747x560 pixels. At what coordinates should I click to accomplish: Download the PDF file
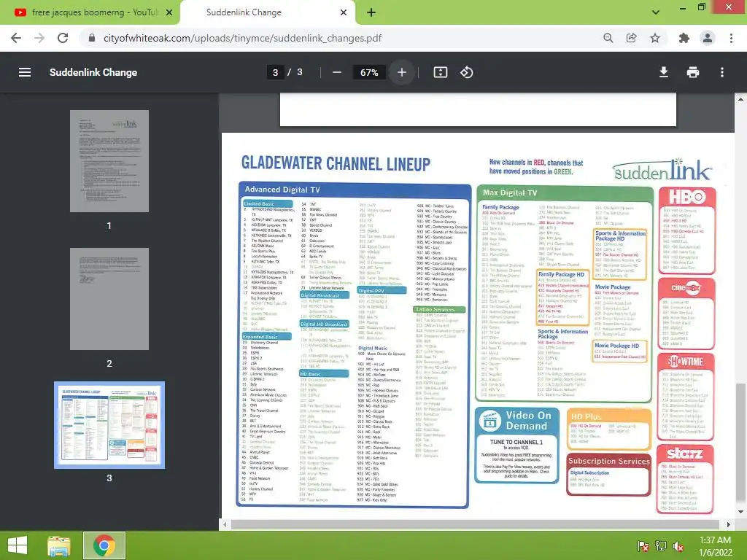(664, 72)
